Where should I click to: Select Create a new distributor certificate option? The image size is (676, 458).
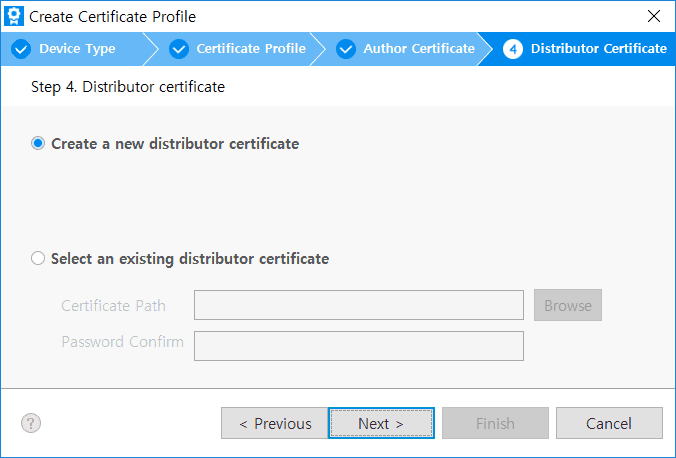pos(39,144)
